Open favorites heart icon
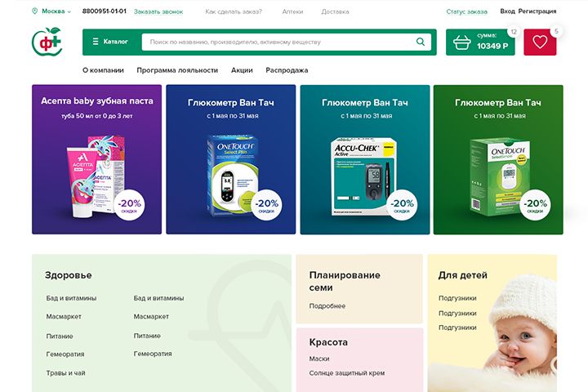588x392 pixels. [540, 42]
